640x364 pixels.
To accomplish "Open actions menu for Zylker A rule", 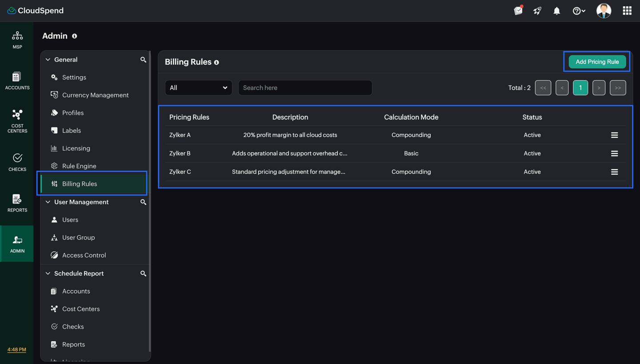I will [x=614, y=135].
